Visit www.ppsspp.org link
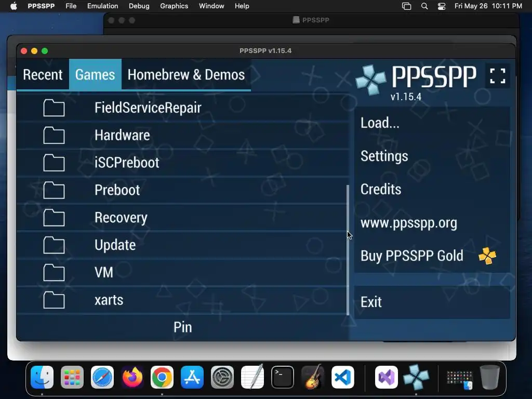The height and width of the screenshot is (399, 532). [x=432, y=222]
